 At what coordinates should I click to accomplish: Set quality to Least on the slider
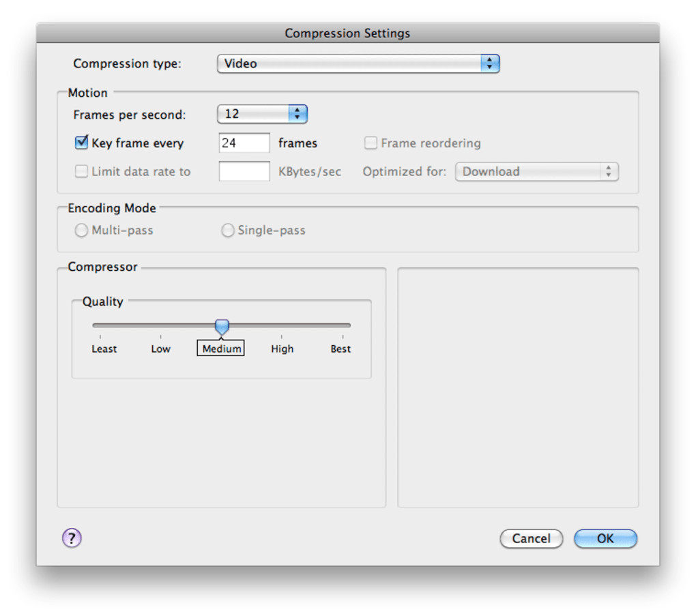tap(100, 325)
